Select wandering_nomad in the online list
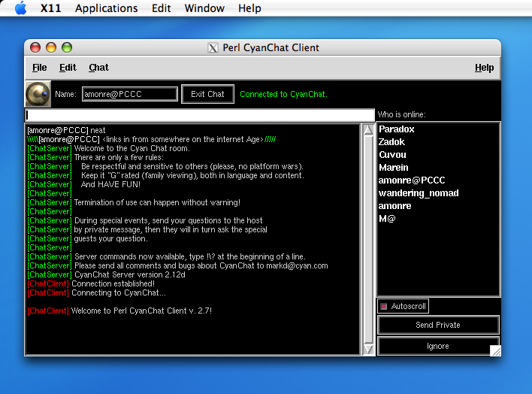 click(x=419, y=193)
